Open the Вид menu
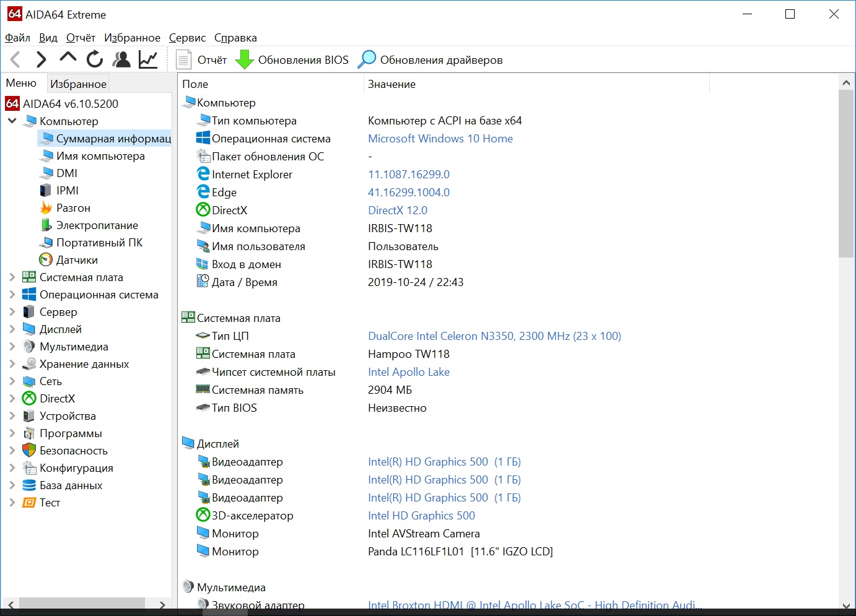 coord(48,38)
